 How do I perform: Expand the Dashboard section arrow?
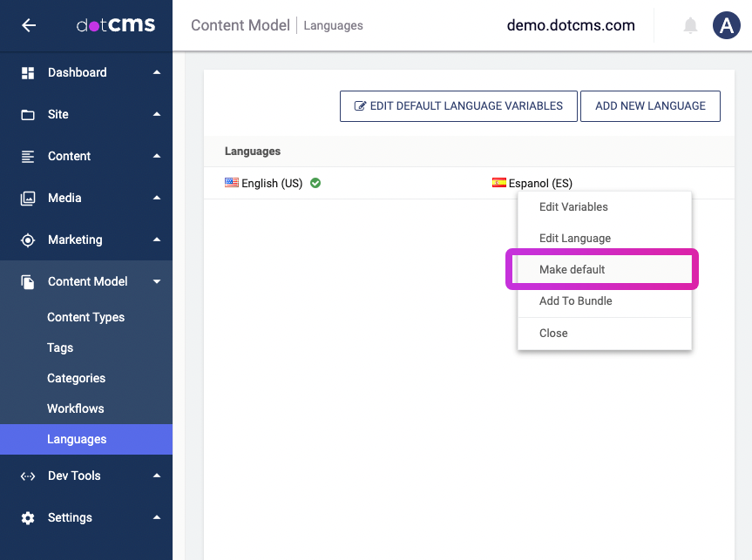[157, 73]
